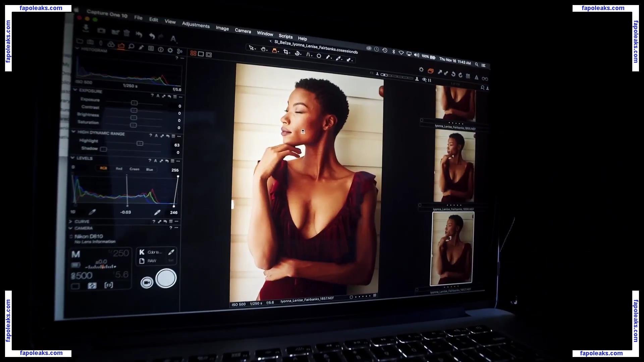Click the large round Capture shutter button
The image size is (644, 362).
166,278
